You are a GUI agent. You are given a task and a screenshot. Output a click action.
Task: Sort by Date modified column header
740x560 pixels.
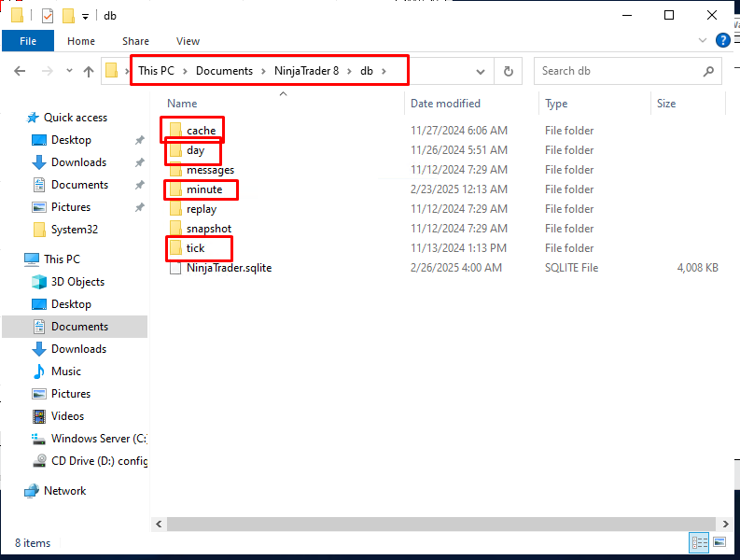pos(445,104)
